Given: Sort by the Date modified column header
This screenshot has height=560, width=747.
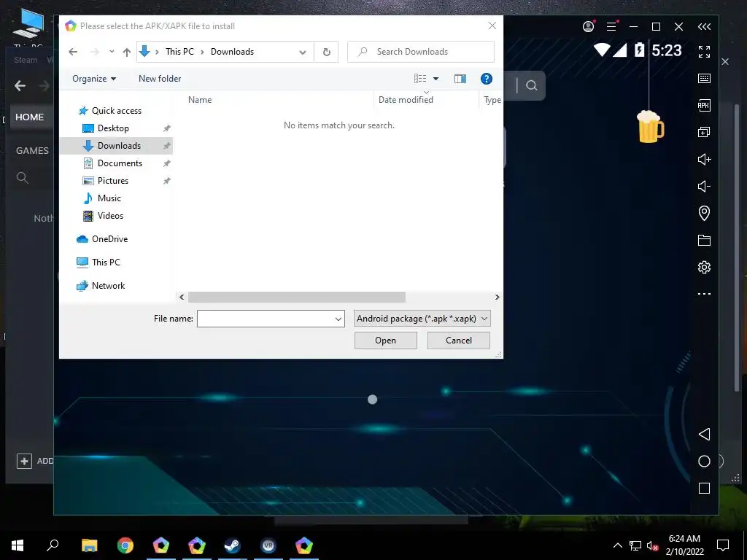Looking at the screenshot, I should (x=406, y=99).
